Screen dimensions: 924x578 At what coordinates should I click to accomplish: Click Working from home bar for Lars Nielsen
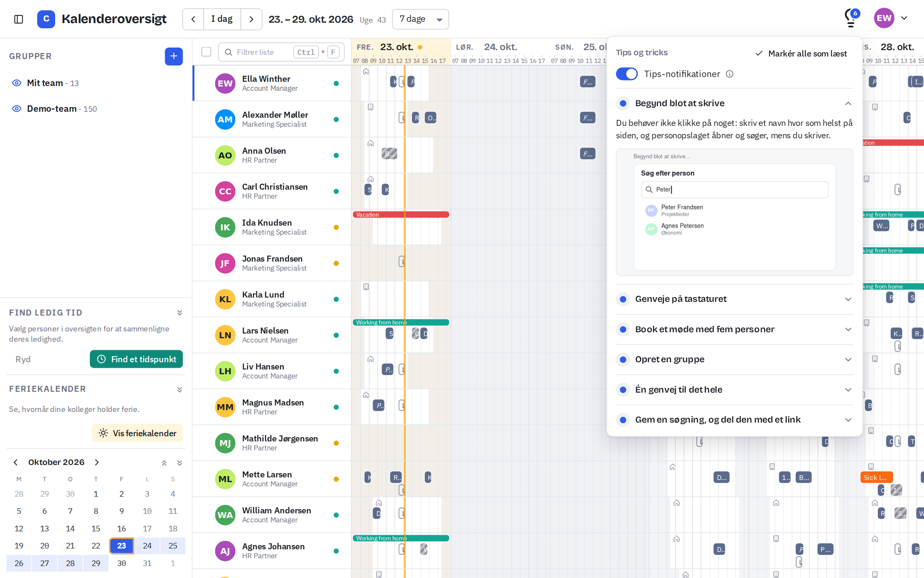coord(401,322)
